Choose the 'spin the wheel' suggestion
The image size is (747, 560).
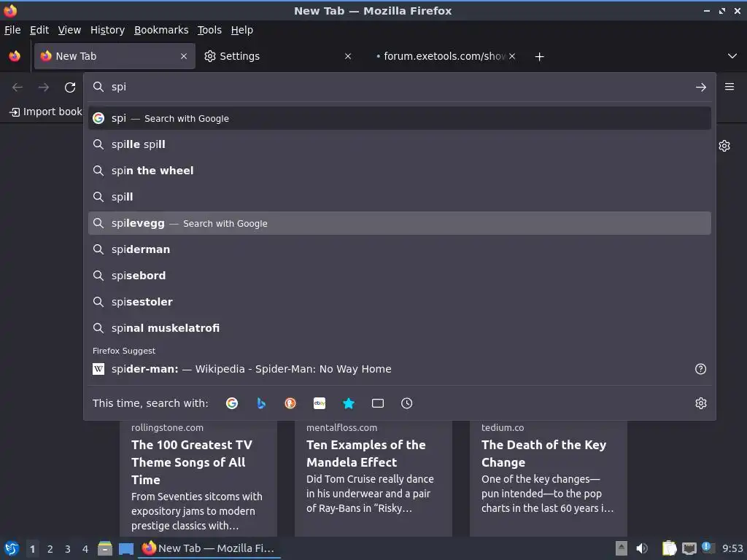pos(399,171)
